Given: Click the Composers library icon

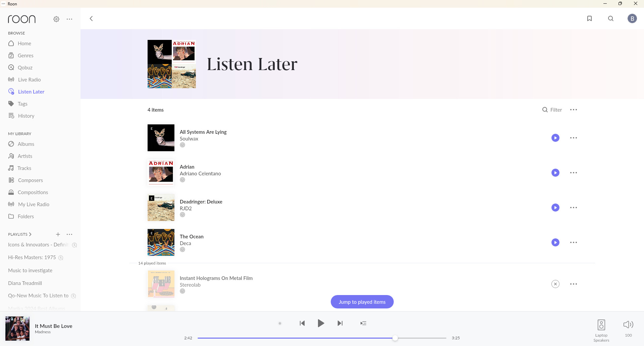Looking at the screenshot, I should click(11, 180).
